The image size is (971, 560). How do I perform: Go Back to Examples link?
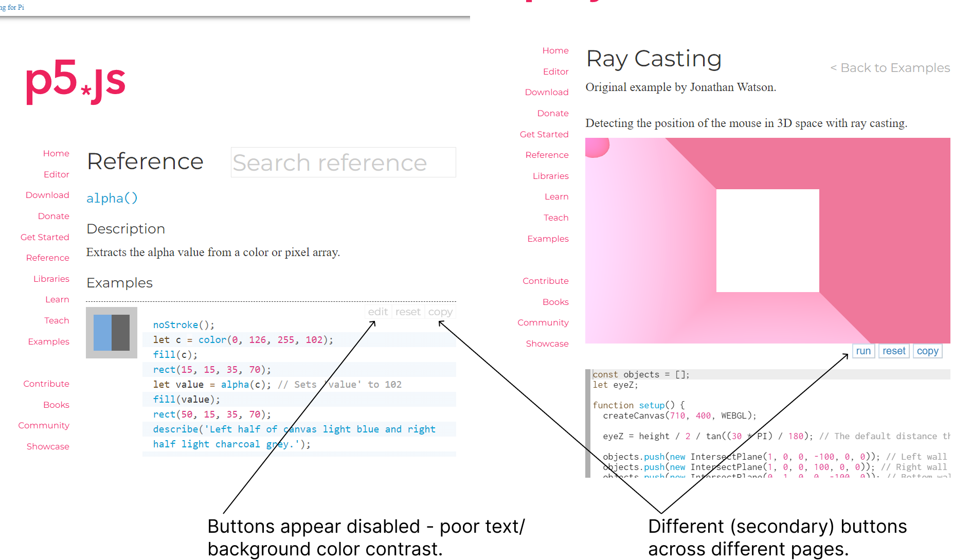tap(890, 68)
